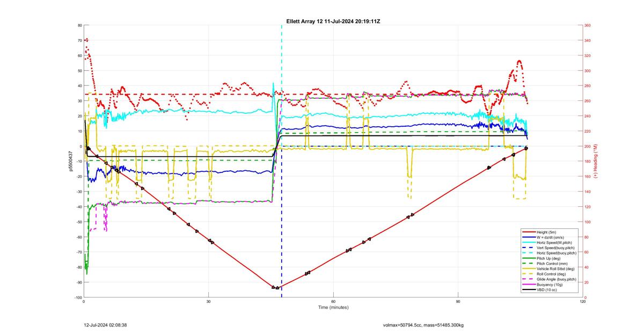The height and width of the screenshot is (334, 644).
Task: Click the x-axis tick label '60'
Action: pyautogui.click(x=334, y=301)
